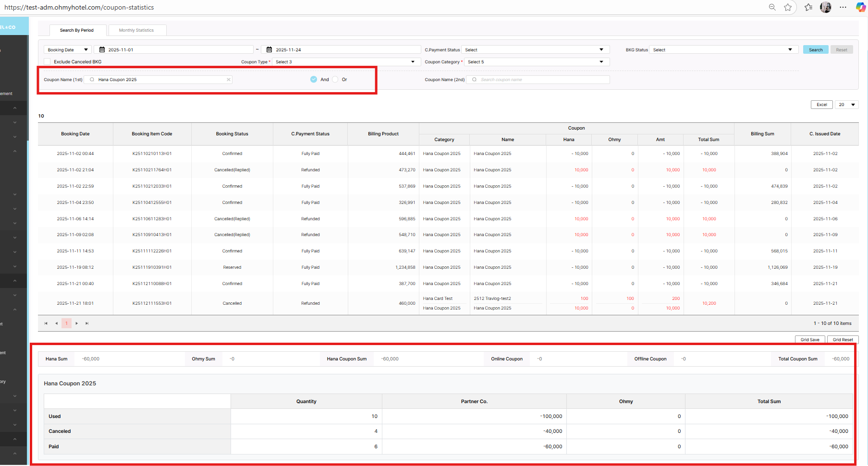Screen dimensions: 868x466
Task: Switch to the Monthly Statistics tab
Action: click(136, 30)
